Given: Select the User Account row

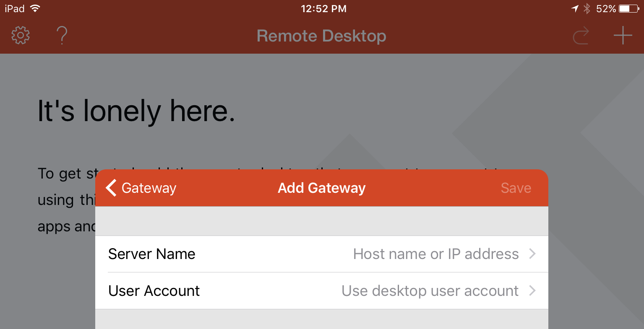Looking at the screenshot, I should click(x=154, y=290).
